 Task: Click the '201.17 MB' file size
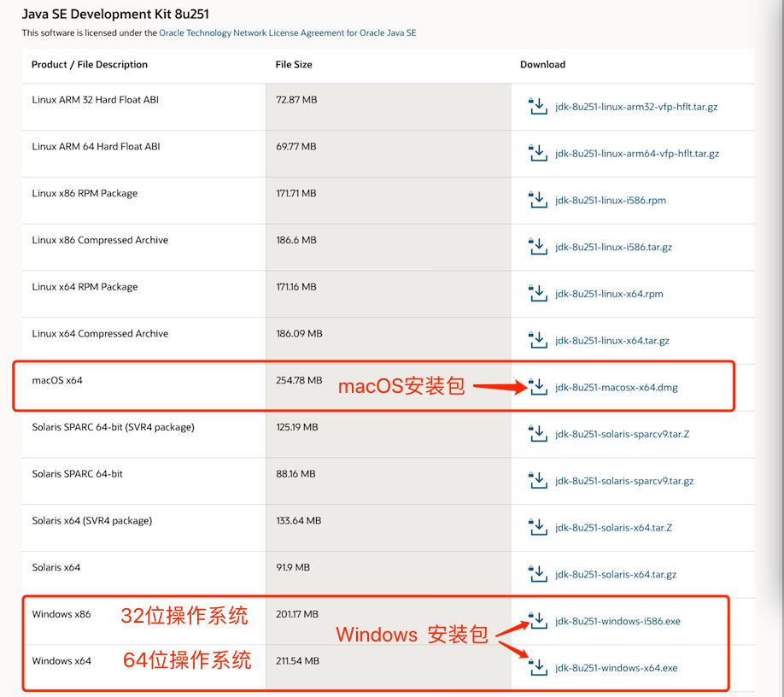pyautogui.click(x=297, y=614)
